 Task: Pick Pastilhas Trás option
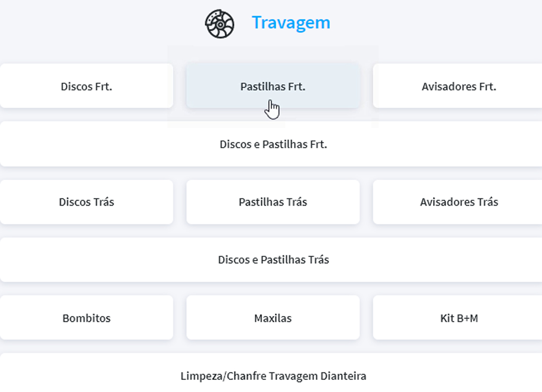point(273,202)
